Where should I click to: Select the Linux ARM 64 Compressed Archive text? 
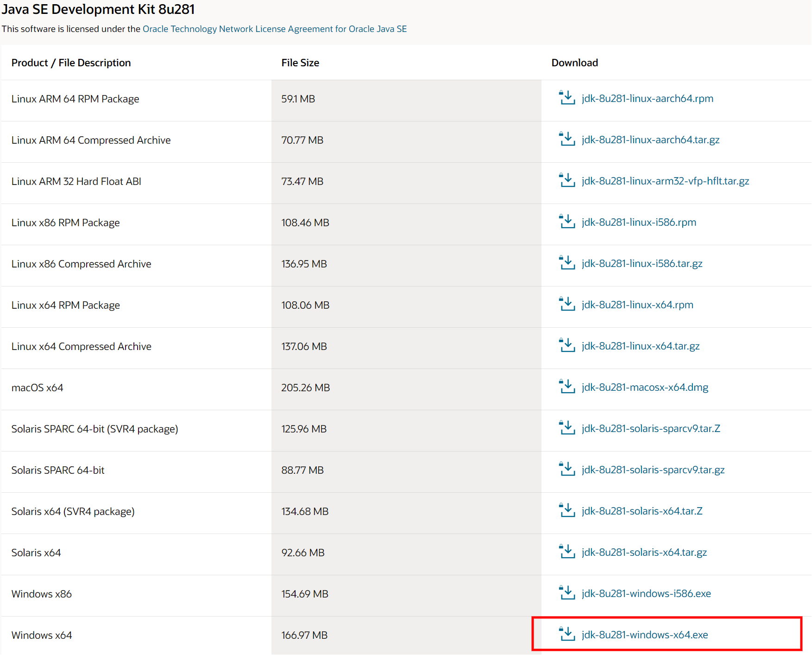point(91,140)
